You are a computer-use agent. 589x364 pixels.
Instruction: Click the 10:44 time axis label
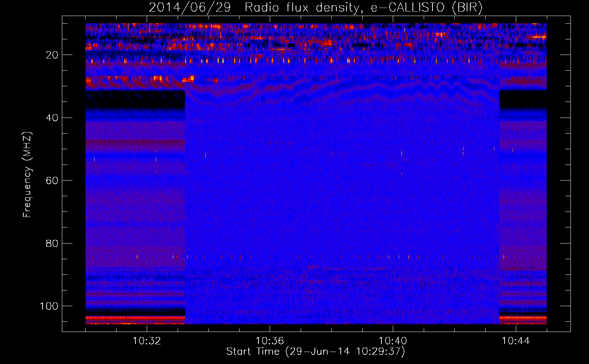516,341
